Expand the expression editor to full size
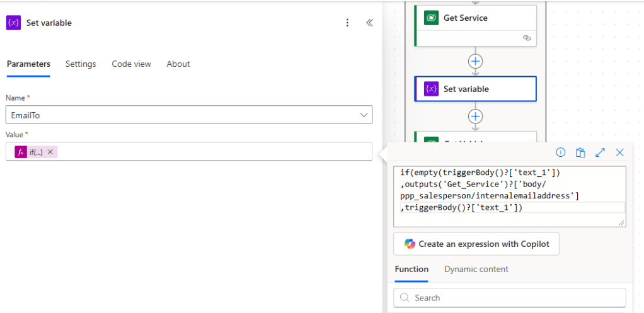This screenshot has width=644, height=313. (600, 152)
